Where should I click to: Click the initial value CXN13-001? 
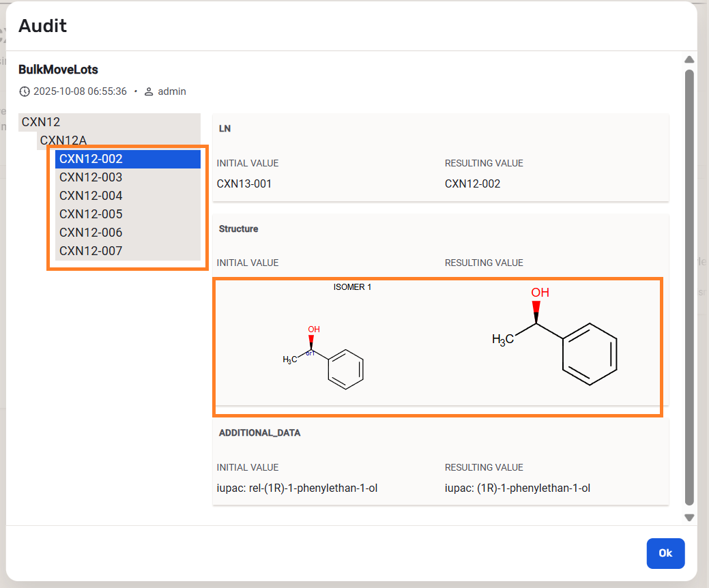click(x=244, y=183)
